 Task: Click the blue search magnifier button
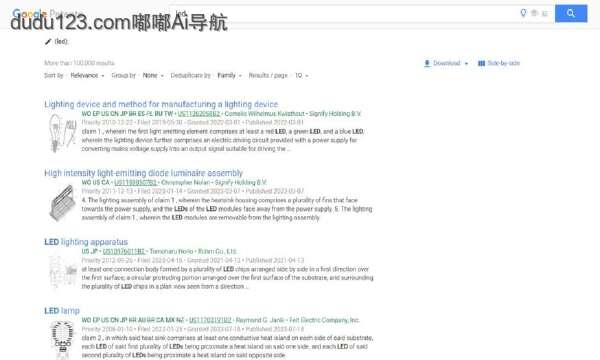click(x=571, y=13)
